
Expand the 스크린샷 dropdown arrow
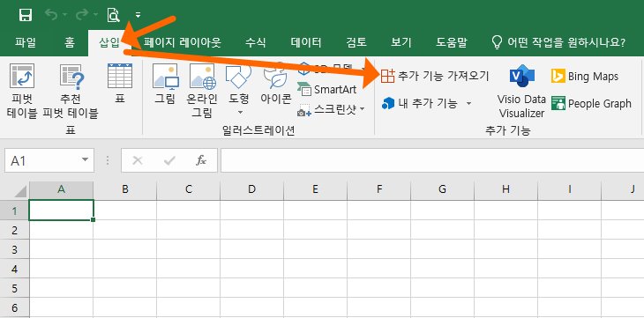(363, 109)
